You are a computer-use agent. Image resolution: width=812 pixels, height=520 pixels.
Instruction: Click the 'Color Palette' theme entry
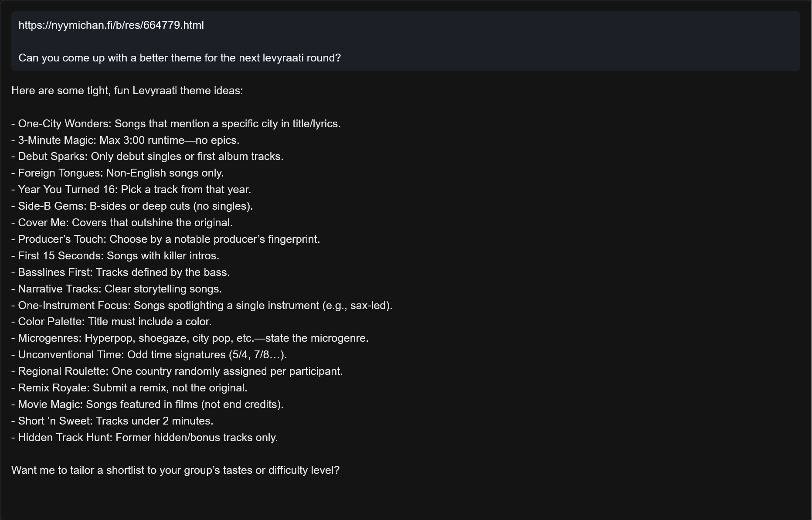click(x=112, y=322)
